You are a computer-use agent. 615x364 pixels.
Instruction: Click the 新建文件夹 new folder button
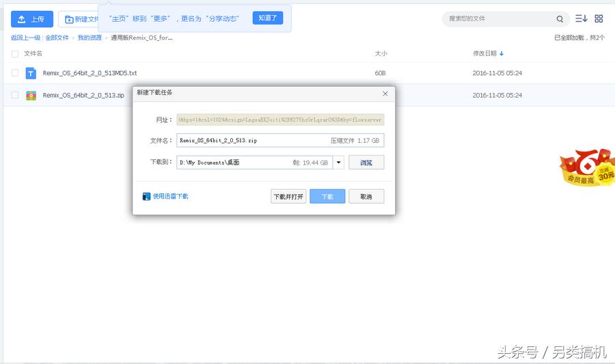79,19
